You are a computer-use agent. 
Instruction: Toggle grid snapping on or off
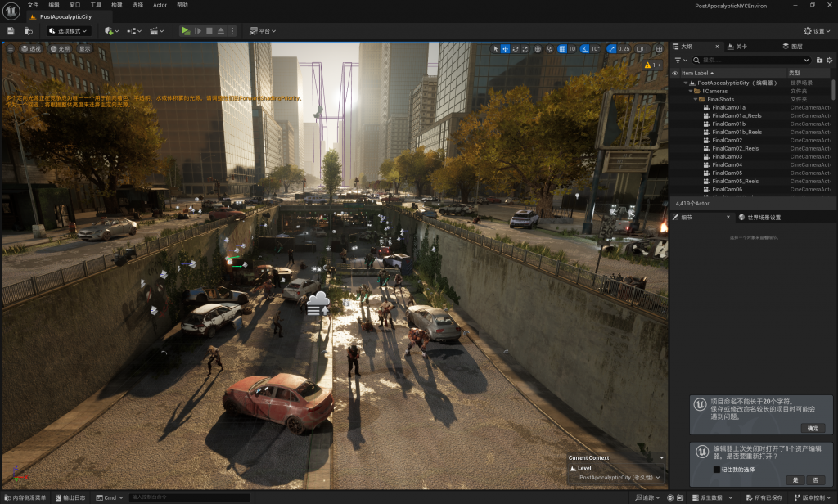[x=562, y=48]
